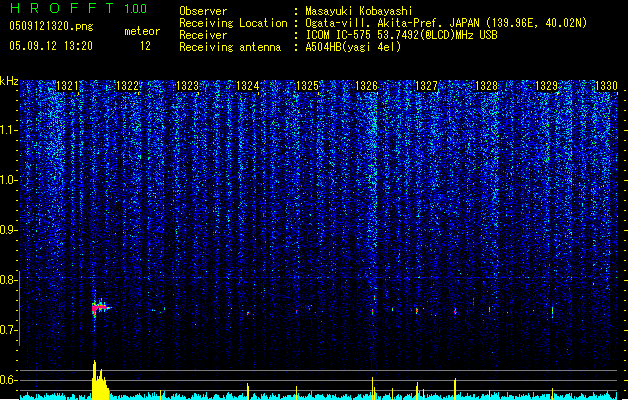Click the 1329 time marker
The width and height of the screenshot is (629, 400).
click(x=547, y=86)
